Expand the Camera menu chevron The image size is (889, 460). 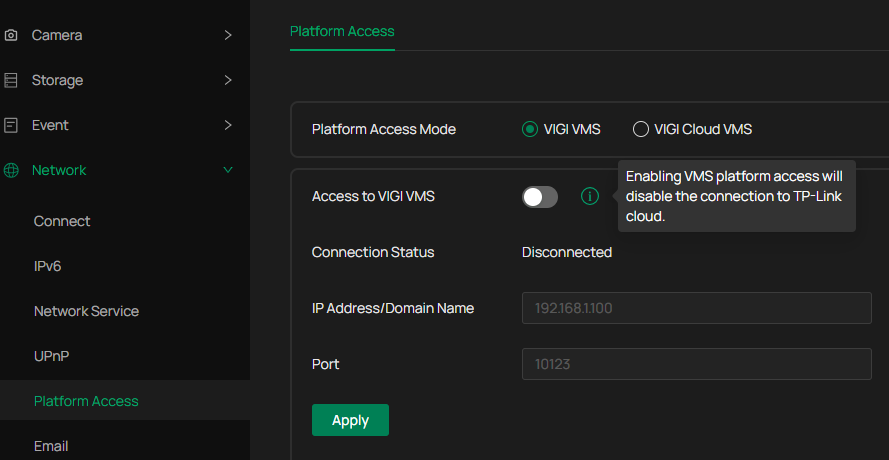coord(228,35)
